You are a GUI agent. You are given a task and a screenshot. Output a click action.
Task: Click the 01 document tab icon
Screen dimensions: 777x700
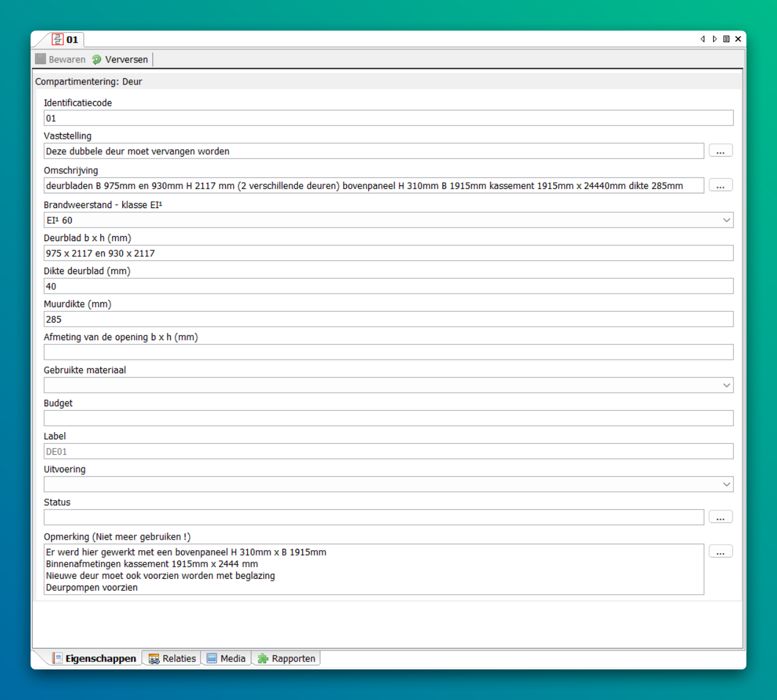pos(58,39)
